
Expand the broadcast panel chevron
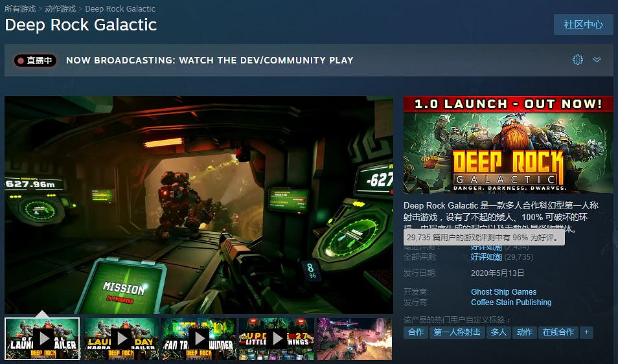tap(597, 60)
